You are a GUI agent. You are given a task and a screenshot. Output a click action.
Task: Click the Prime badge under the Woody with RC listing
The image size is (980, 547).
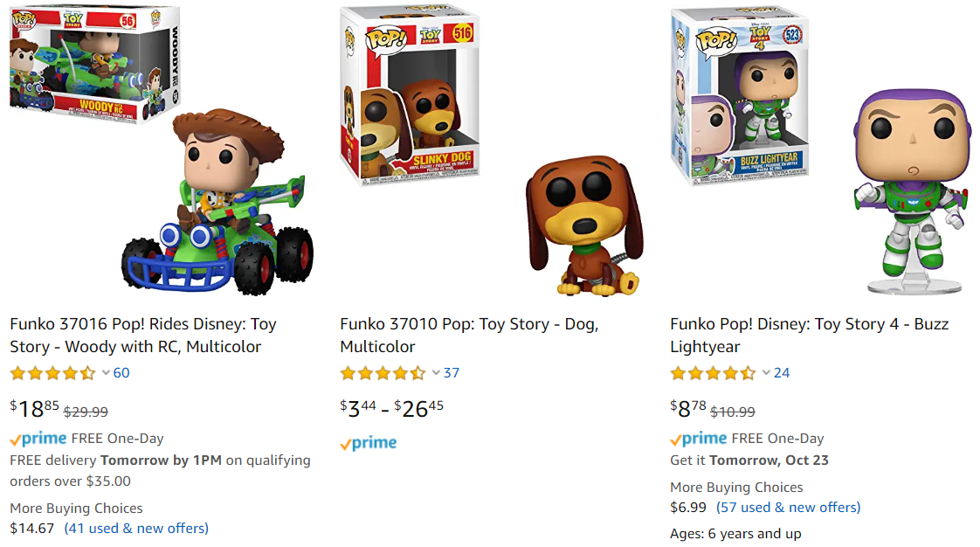click(x=38, y=438)
